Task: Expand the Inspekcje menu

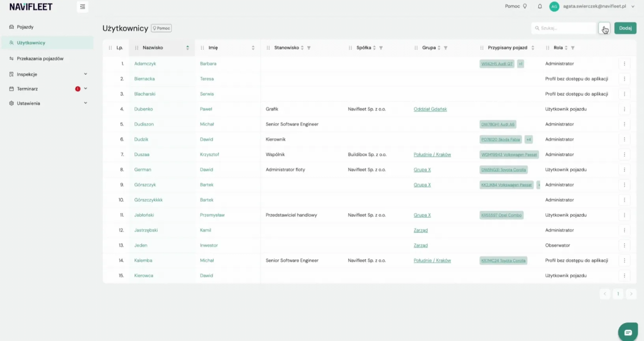Action: point(86,74)
